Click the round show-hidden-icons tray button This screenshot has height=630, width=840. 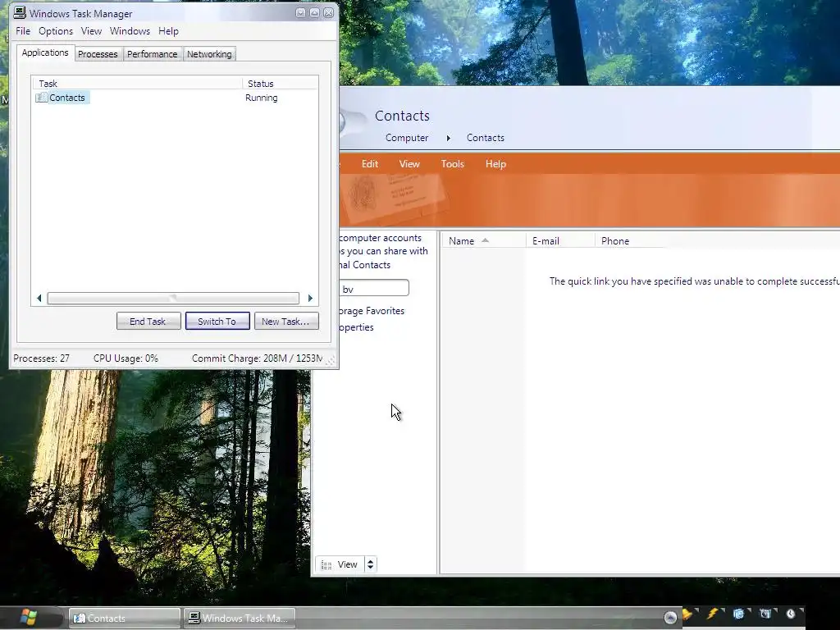(x=670, y=617)
